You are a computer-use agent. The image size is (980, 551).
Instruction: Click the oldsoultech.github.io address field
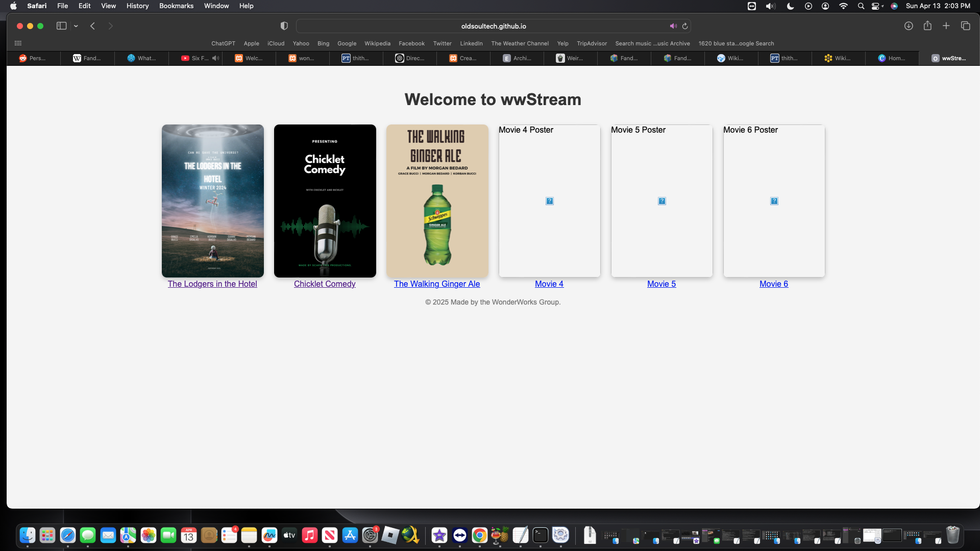pos(493,26)
